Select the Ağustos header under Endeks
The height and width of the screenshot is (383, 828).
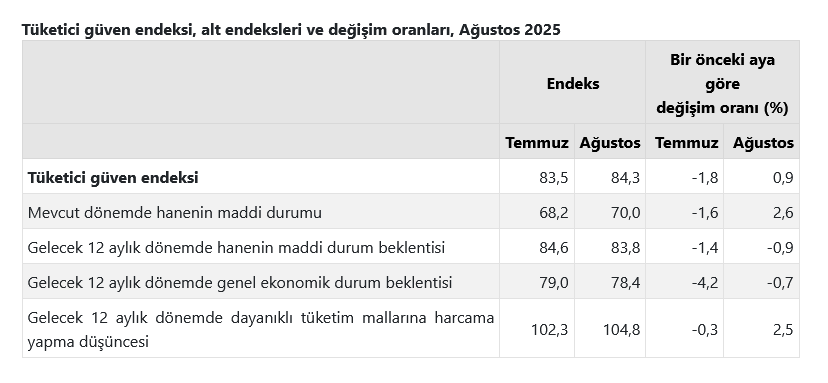click(x=610, y=142)
